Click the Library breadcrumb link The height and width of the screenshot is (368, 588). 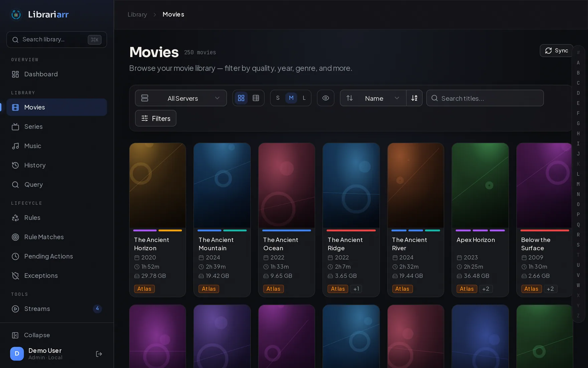137,14
